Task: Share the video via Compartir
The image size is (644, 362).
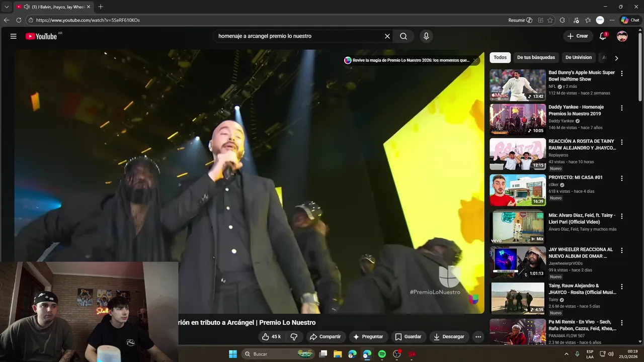Action: 325,337
